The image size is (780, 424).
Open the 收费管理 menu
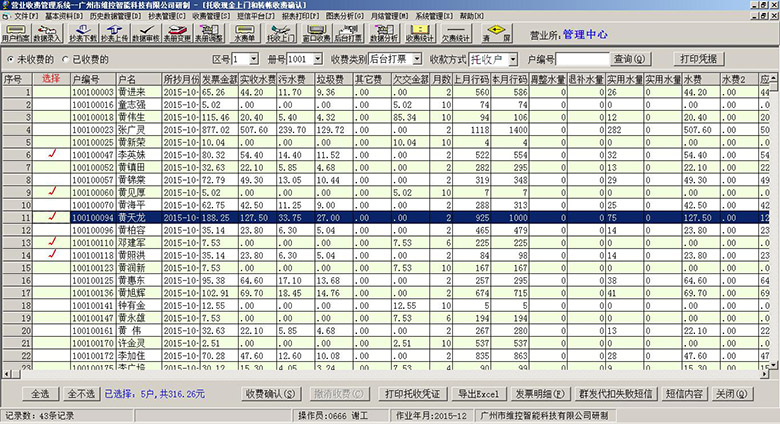(x=211, y=16)
